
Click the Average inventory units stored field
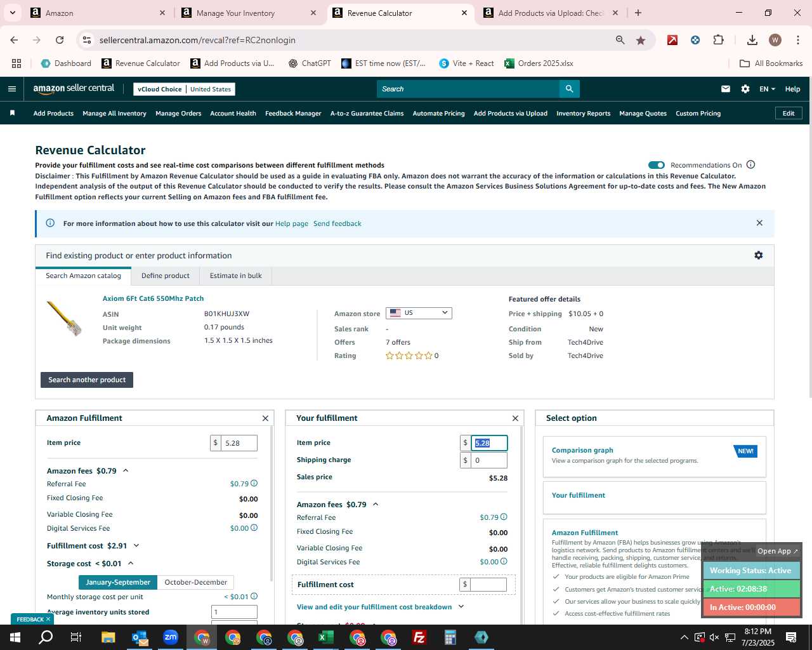234,612
